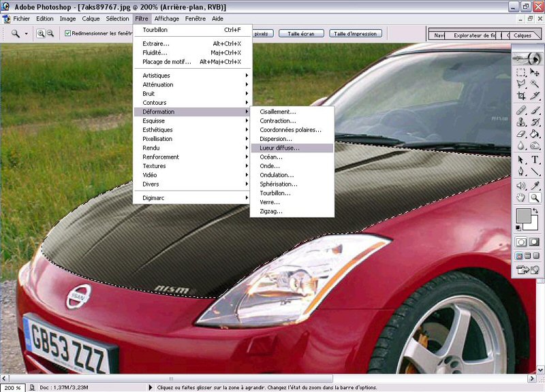Expand the Atténuation submenu
This screenshot has height=392, width=545.
(193, 84)
